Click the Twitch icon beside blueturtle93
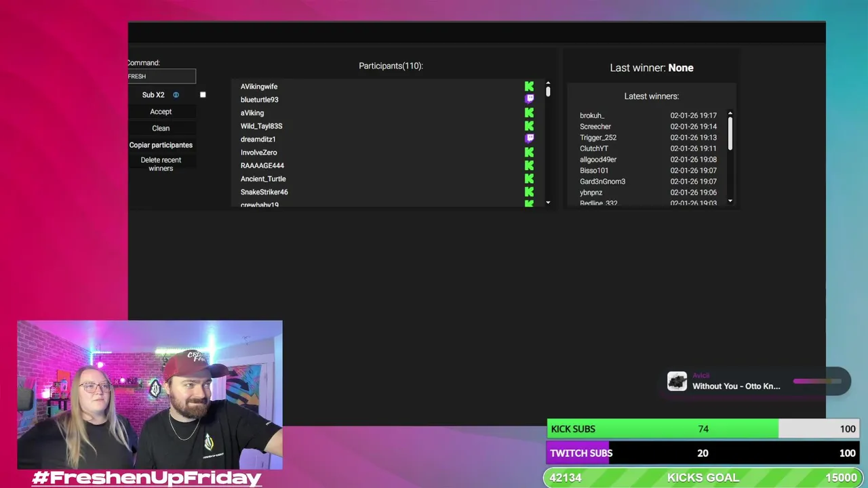The image size is (868, 488). click(529, 99)
